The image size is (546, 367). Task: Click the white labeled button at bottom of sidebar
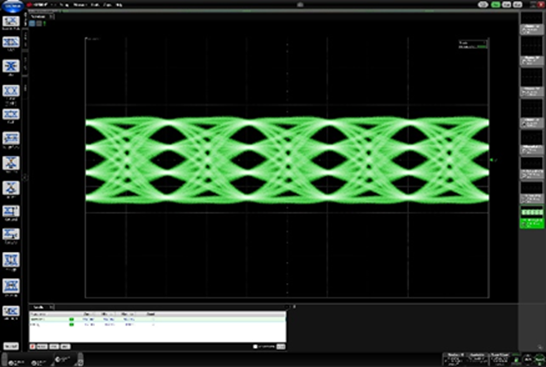11,346
